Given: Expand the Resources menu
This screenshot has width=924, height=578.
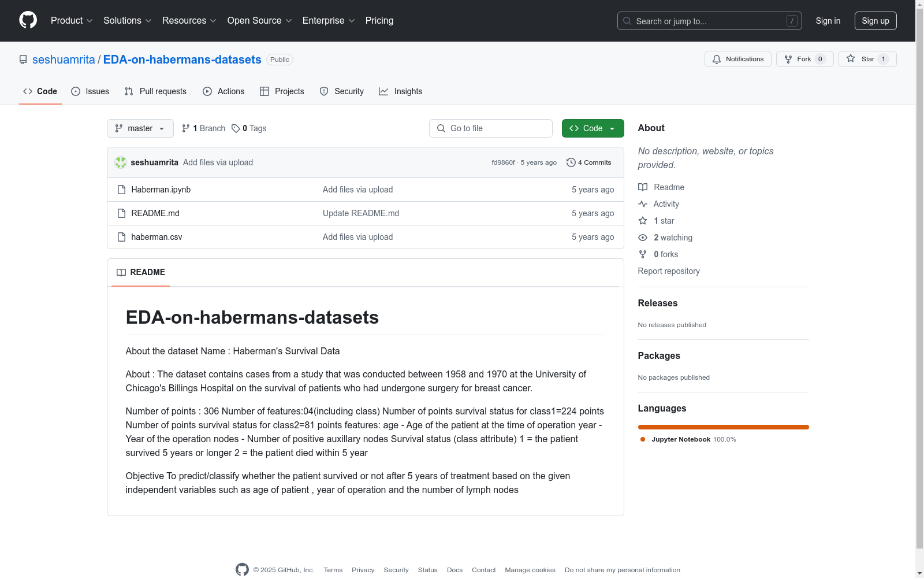Looking at the screenshot, I should [189, 21].
